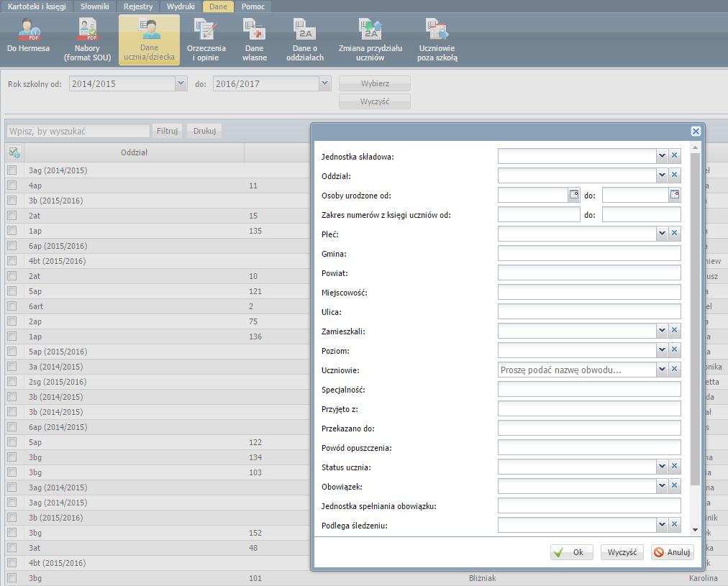Expand the Jednostka składowa dropdown
Screen dimensions: 728x586
pyautogui.click(x=662, y=156)
